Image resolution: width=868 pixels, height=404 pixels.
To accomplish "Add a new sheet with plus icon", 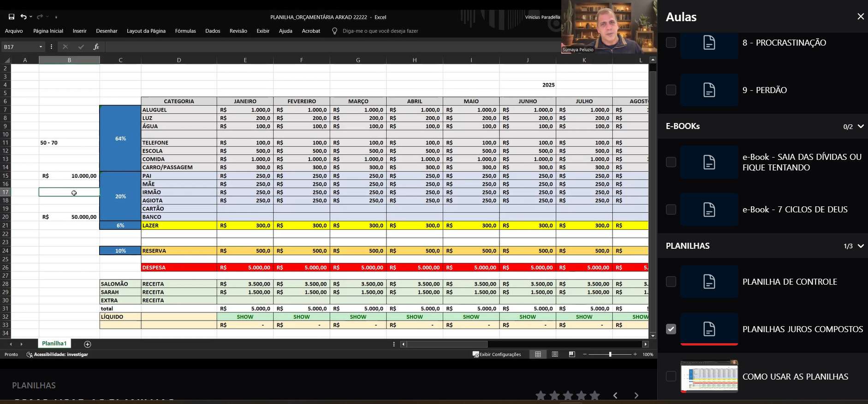I will pos(88,344).
